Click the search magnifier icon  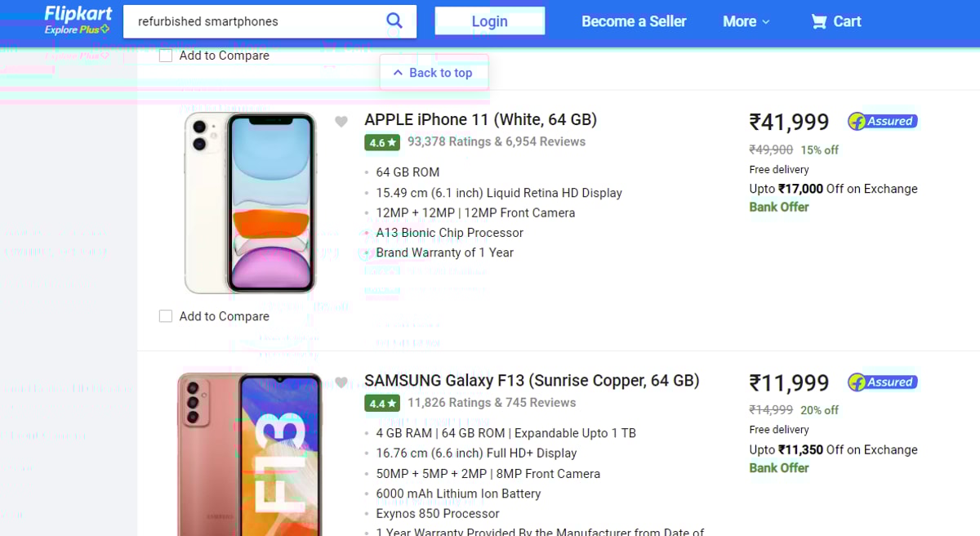pyautogui.click(x=394, y=20)
